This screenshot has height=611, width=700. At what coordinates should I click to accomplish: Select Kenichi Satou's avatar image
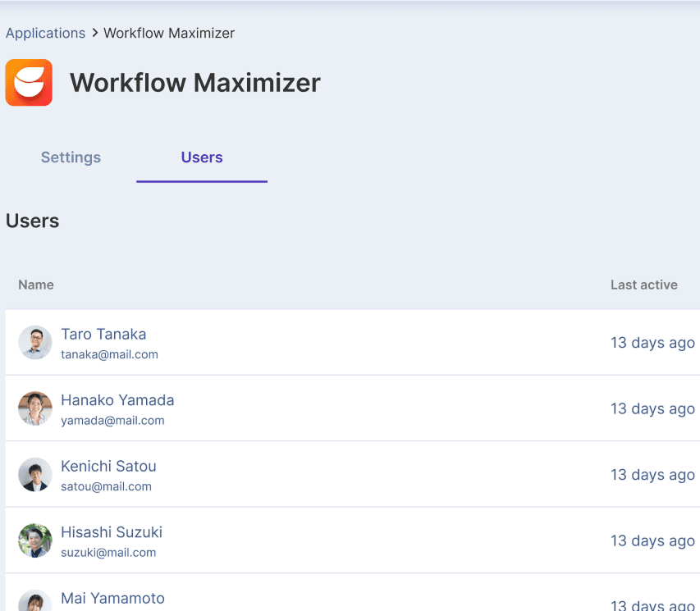pos(34,475)
